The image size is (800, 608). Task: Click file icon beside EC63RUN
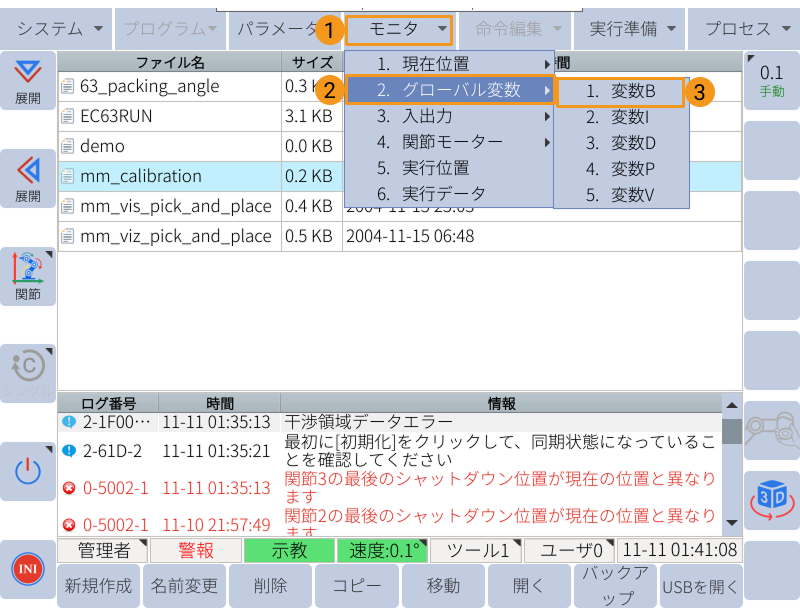(x=67, y=116)
